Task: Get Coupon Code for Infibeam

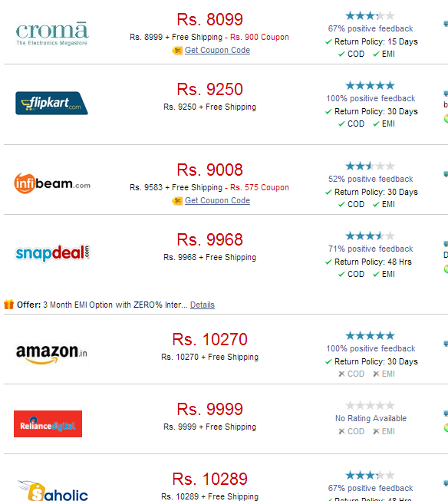Action: (217, 201)
